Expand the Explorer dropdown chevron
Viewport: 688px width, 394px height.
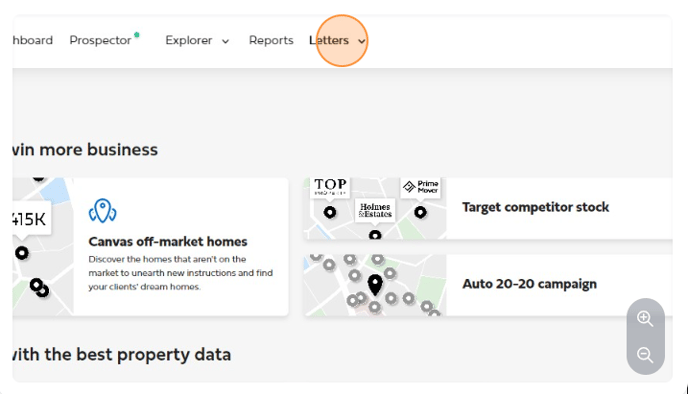point(226,41)
